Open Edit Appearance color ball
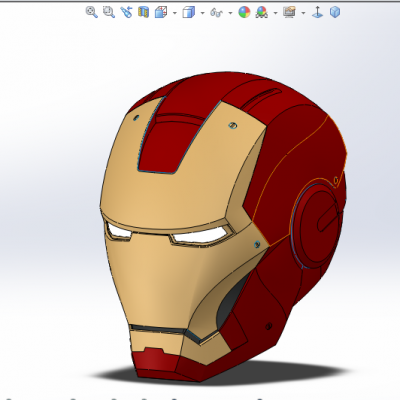 click(x=244, y=12)
